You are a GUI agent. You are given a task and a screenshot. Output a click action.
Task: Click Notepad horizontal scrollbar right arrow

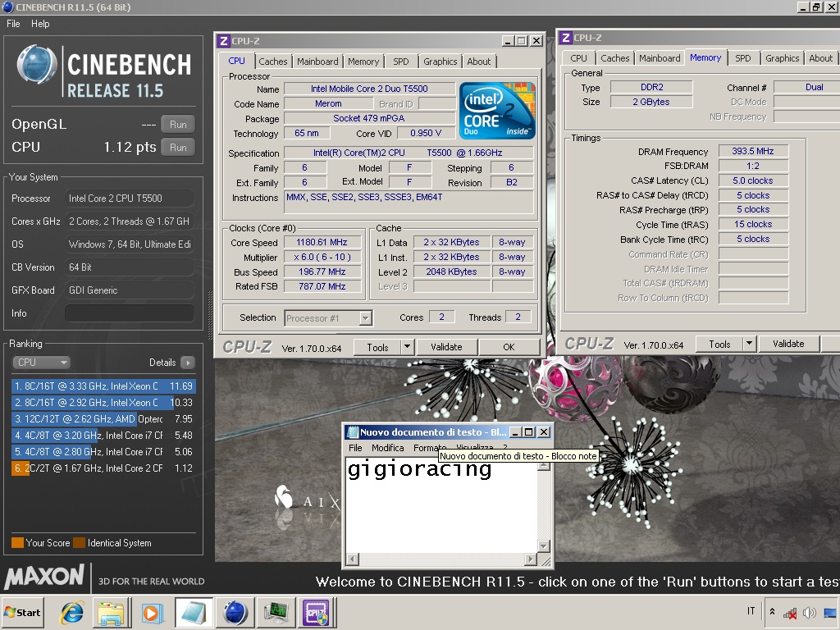tap(531, 559)
